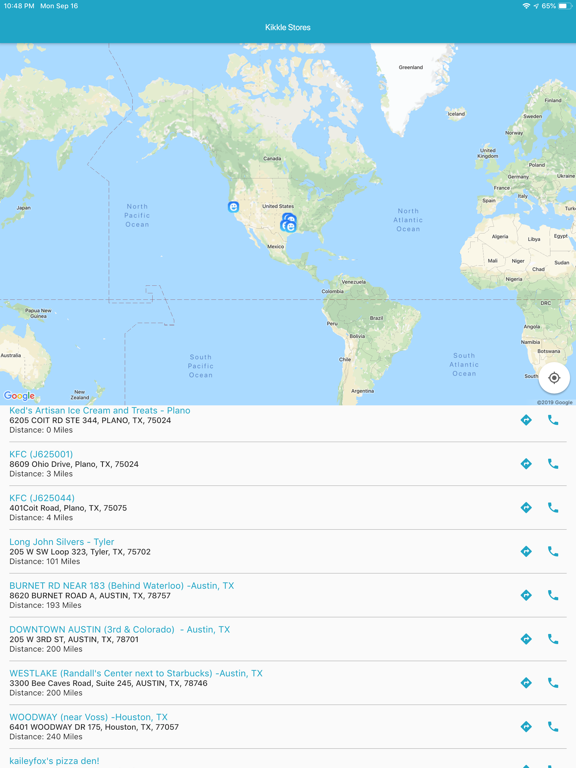Tap the Greenland label on map
Screen dimensions: 576x768
(x=410, y=67)
